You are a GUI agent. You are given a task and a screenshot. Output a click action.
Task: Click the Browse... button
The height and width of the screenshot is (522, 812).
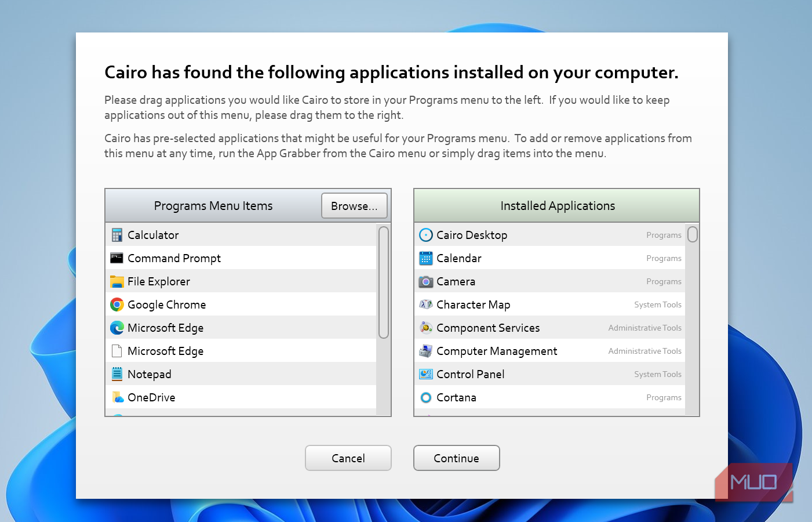point(354,206)
